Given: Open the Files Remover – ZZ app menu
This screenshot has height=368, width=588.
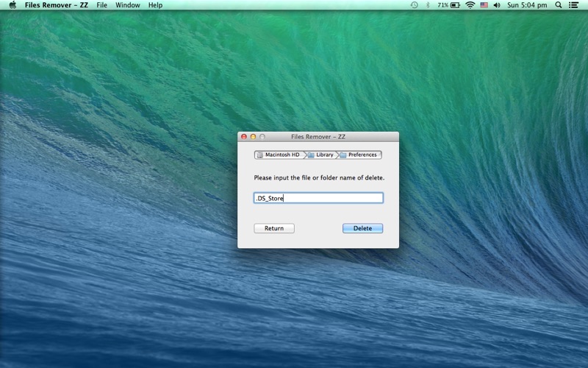Looking at the screenshot, I should (x=57, y=5).
